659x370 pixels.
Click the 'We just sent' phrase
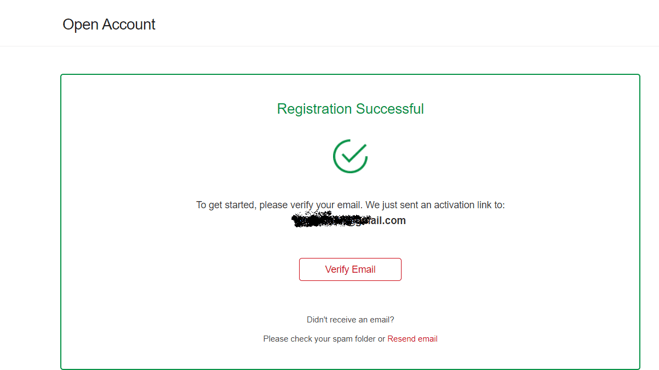392,205
